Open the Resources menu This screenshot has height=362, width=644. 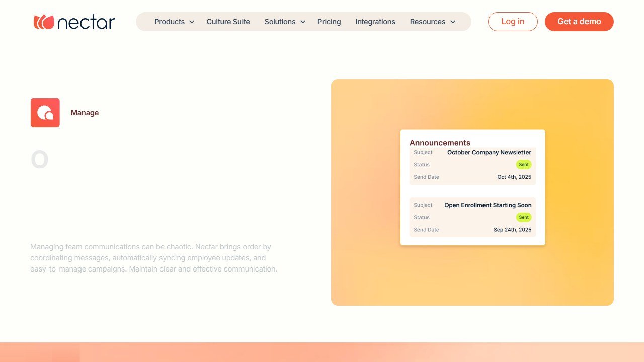pyautogui.click(x=428, y=22)
